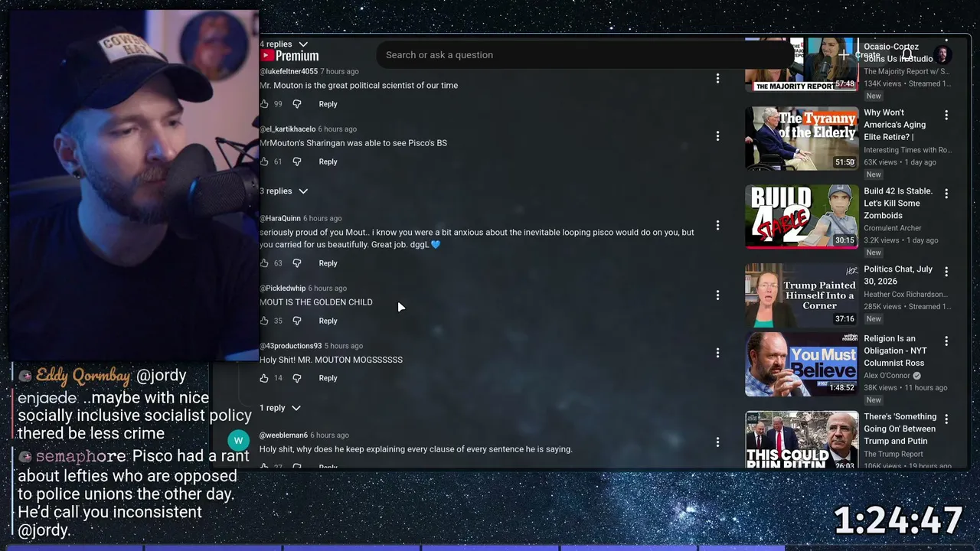The height and width of the screenshot is (551, 980).
Task: Open the 'Something Going On Between Trump and Putin' title
Action: click(900, 429)
